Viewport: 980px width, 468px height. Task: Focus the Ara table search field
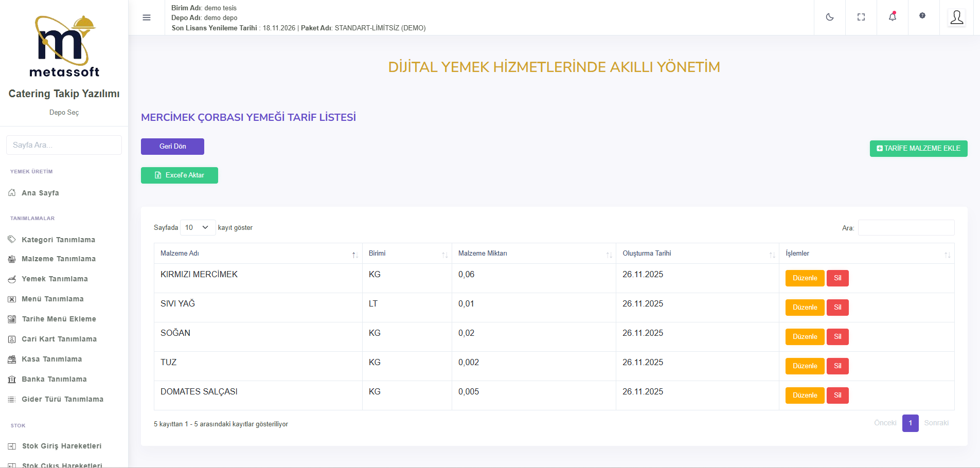point(906,228)
